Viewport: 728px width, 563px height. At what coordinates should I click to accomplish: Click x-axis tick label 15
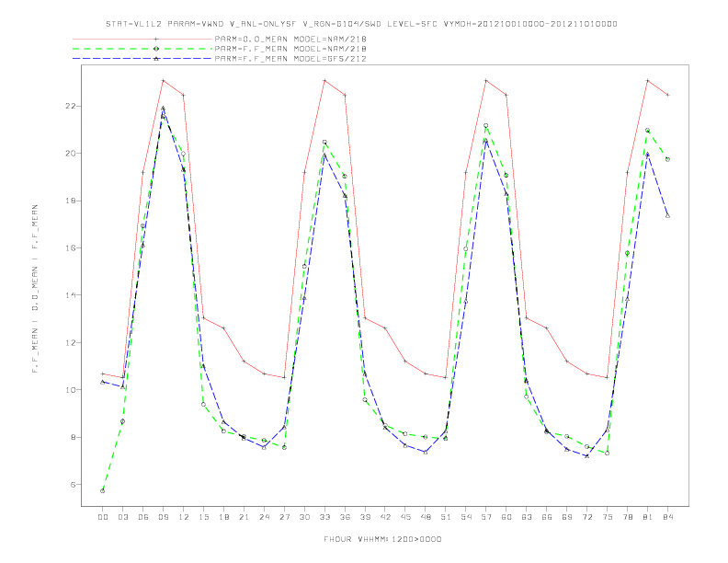pyautogui.click(x=203, y=517)
